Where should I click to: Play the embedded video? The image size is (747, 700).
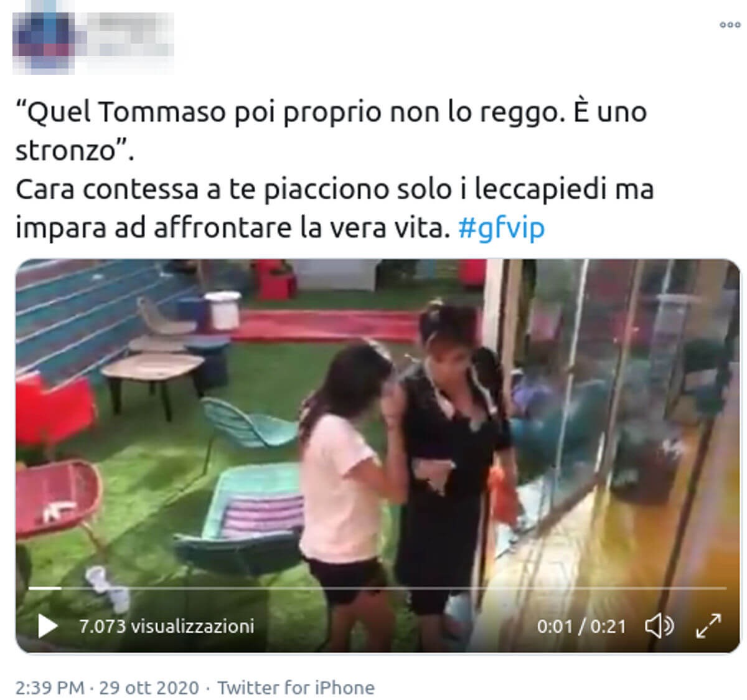(x=47, y=625)
